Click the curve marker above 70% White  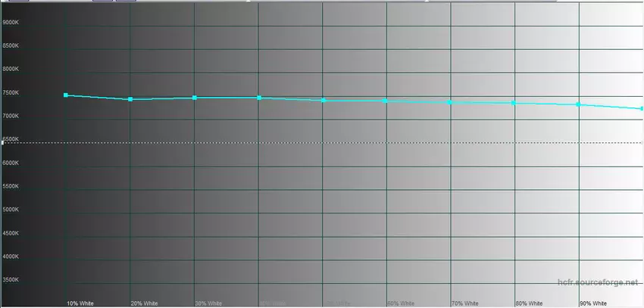(451, 102)
